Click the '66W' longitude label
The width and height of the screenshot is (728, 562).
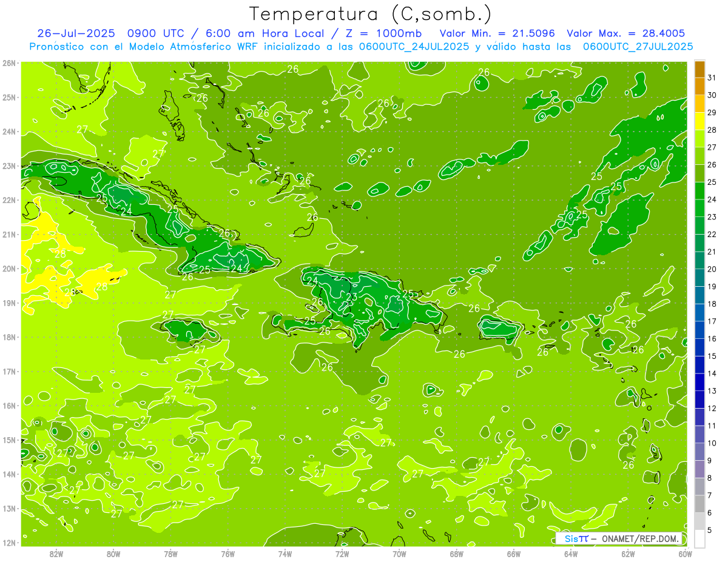point(514,554)
